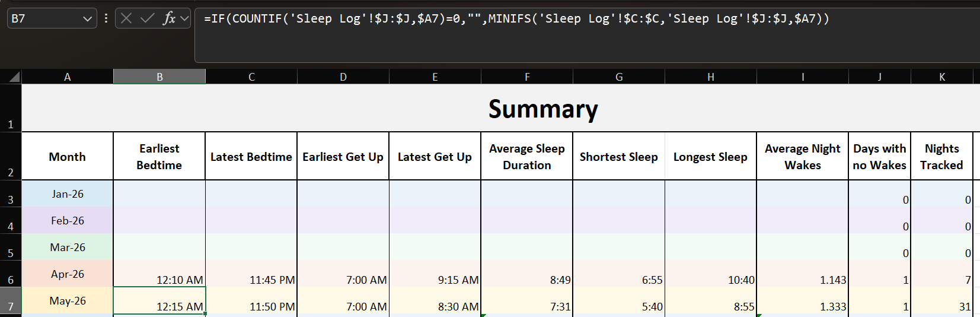Click the Shortest Sleep header cell
Screen dimensions: 980x317
point(619,157)
